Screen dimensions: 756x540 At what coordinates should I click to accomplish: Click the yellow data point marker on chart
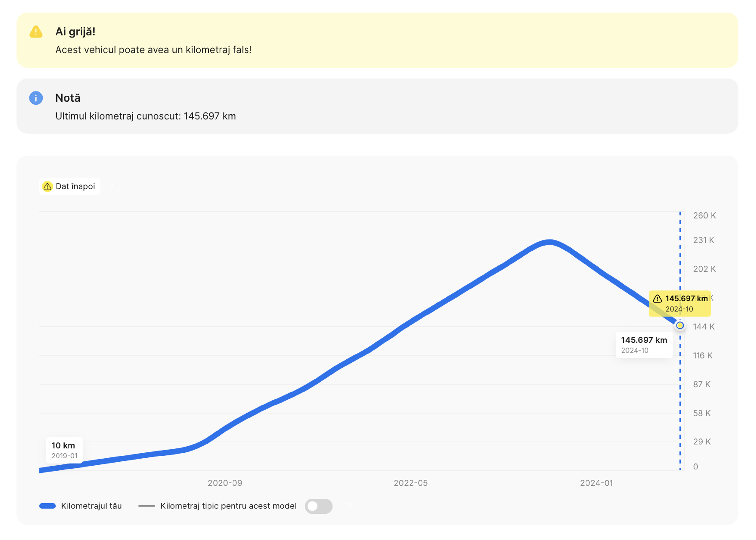pos(680,326)
